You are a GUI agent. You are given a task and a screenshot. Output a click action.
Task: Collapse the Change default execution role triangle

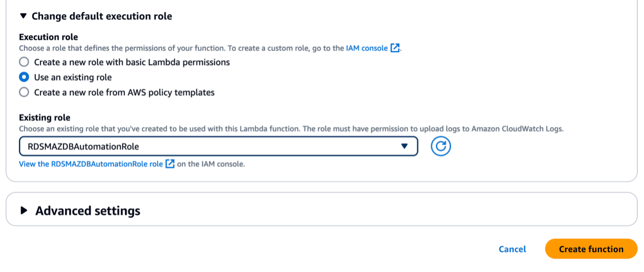click(x=24, y=16)
